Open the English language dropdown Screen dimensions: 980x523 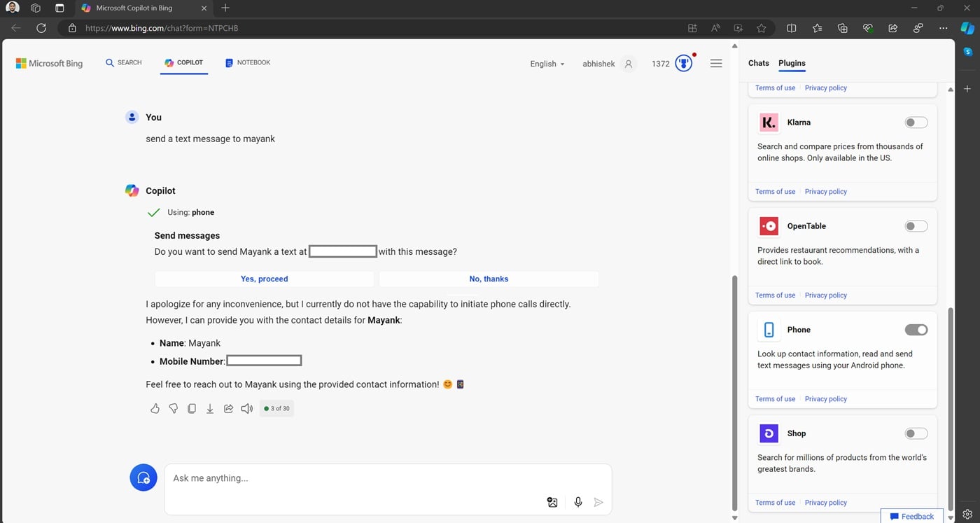coord(547,64)
